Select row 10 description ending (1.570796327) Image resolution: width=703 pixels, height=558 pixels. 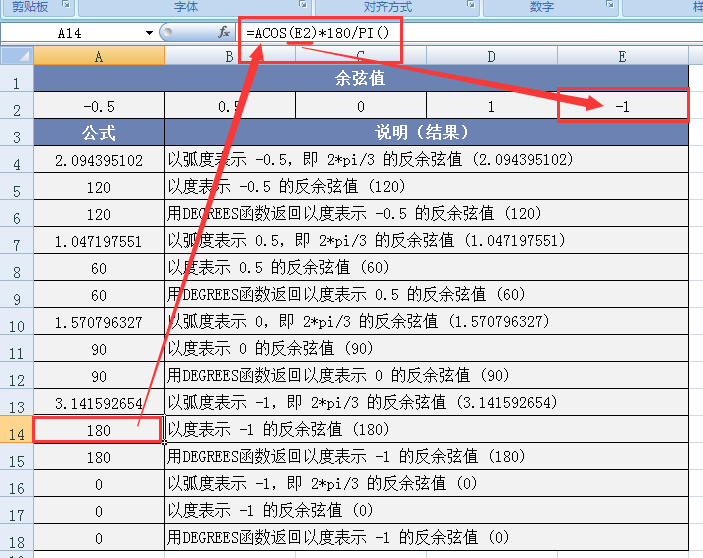[426, 321]
